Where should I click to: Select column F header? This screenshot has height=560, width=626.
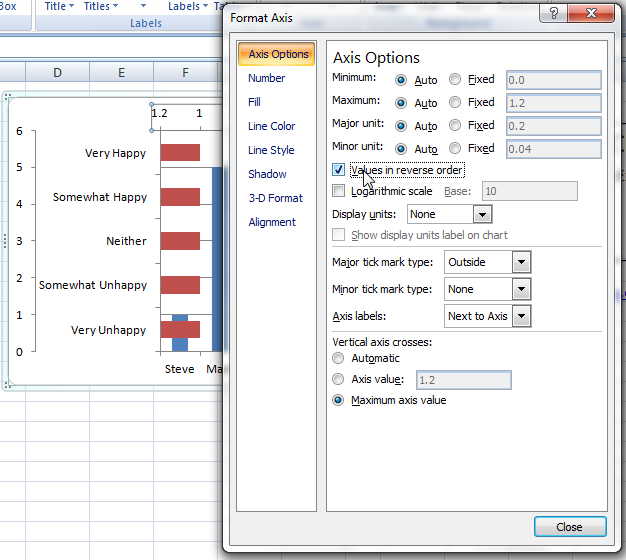pos(185,73)
